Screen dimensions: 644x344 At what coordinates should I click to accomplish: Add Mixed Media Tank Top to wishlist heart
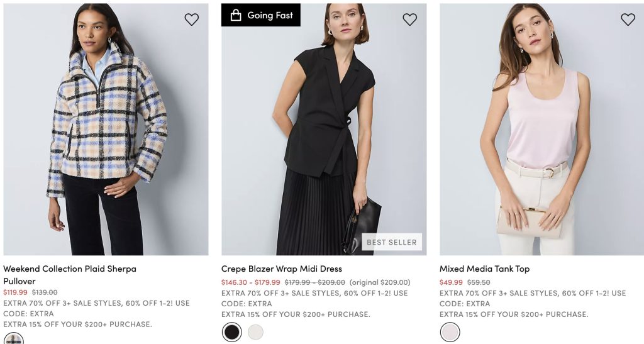[628, 19]
